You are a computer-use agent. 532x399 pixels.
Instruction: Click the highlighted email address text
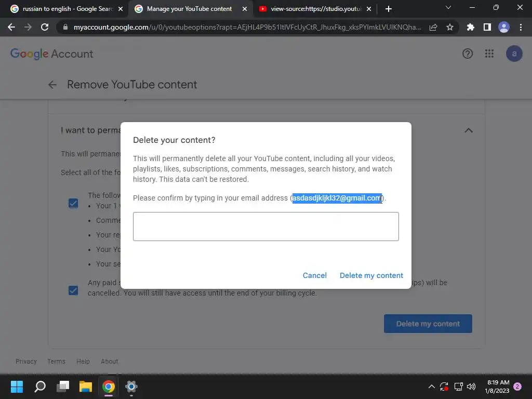pyautogui.click(x=337, y=198)
